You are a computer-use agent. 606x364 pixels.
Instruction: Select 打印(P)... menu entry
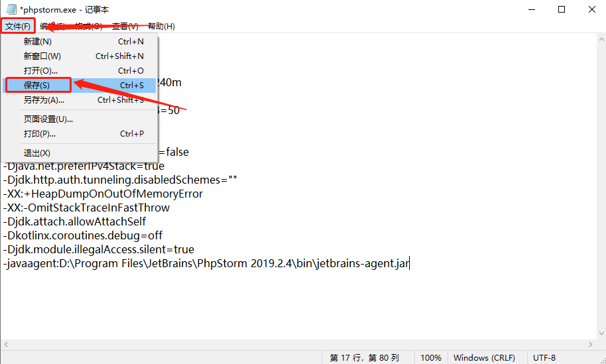(79, 134)
